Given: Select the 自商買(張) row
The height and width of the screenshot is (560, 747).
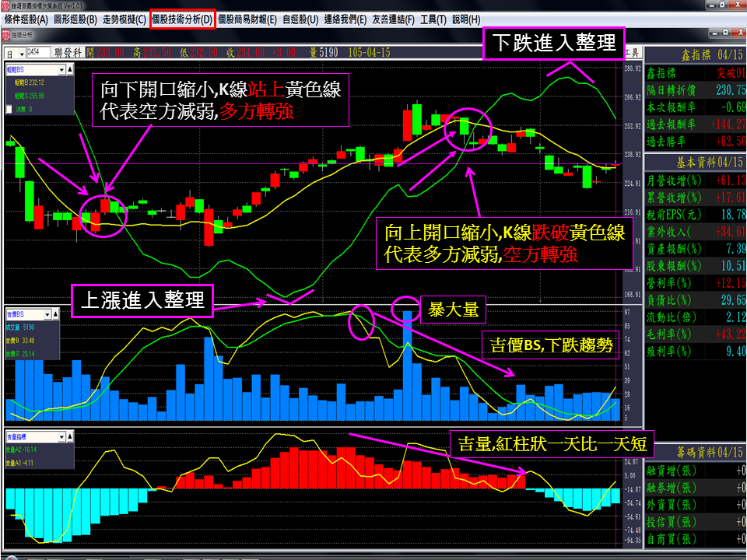Looking at the screenshot, I should pos(695,539).
